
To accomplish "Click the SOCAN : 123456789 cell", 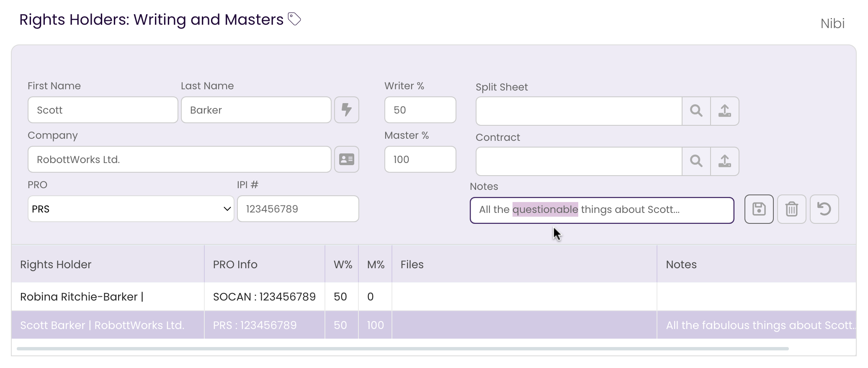I will (264, 297).
